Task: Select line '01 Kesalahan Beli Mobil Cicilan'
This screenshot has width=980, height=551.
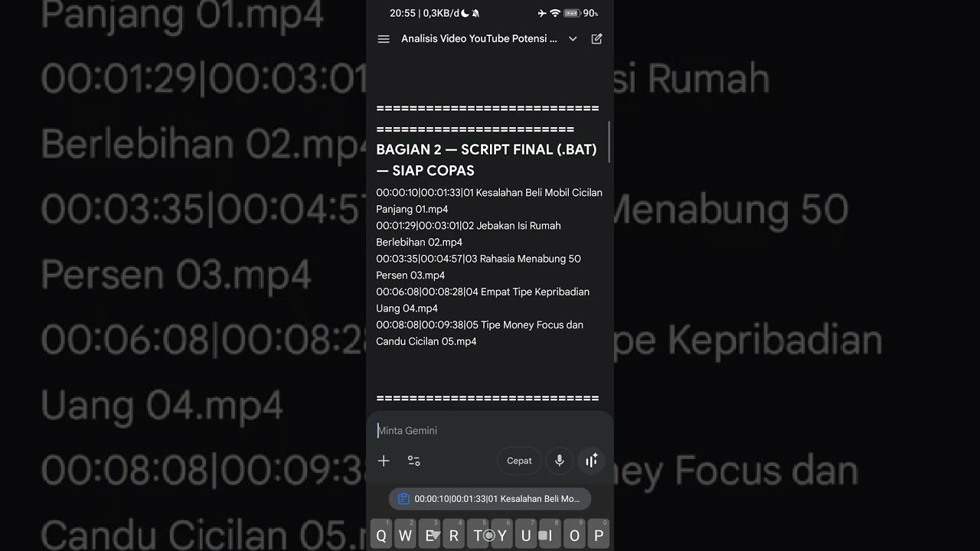Action: coord(533,193)
